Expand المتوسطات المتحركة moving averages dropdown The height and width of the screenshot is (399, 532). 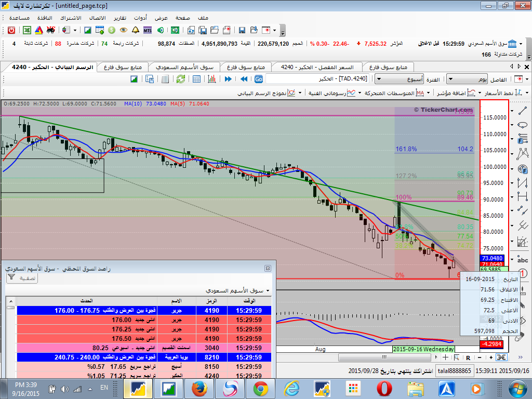tap(428, 92)
